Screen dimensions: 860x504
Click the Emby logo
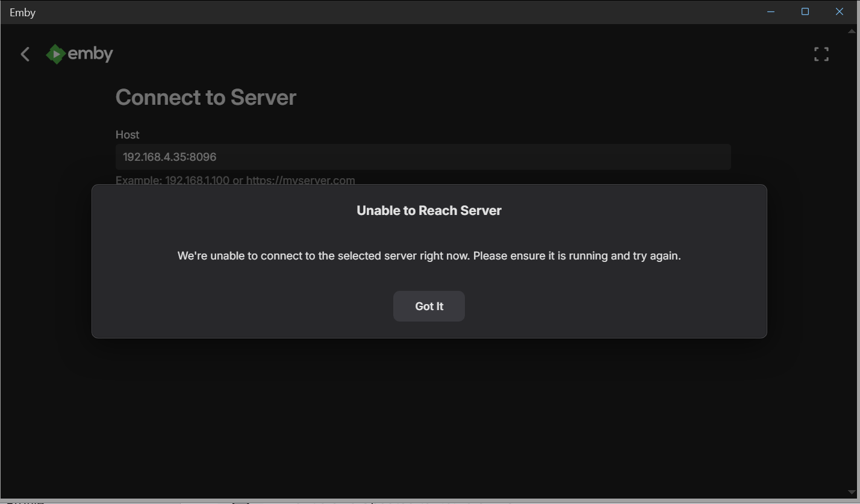tap(79, 54)
